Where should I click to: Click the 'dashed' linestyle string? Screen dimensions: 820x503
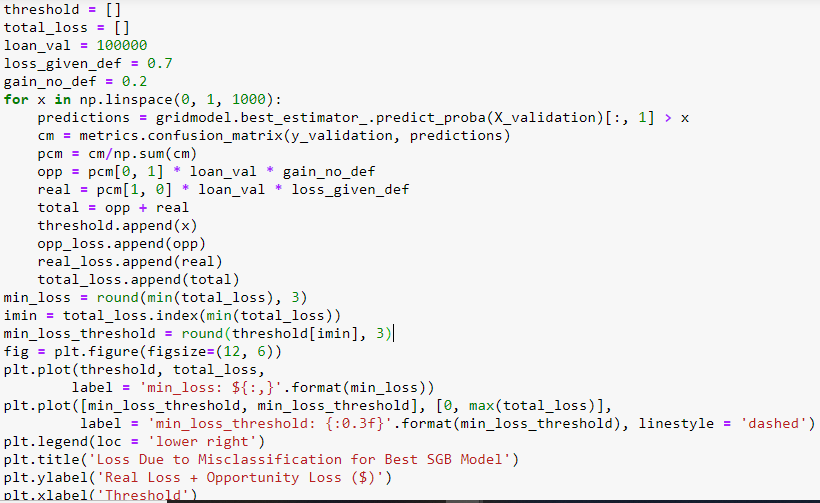point(770,423)
